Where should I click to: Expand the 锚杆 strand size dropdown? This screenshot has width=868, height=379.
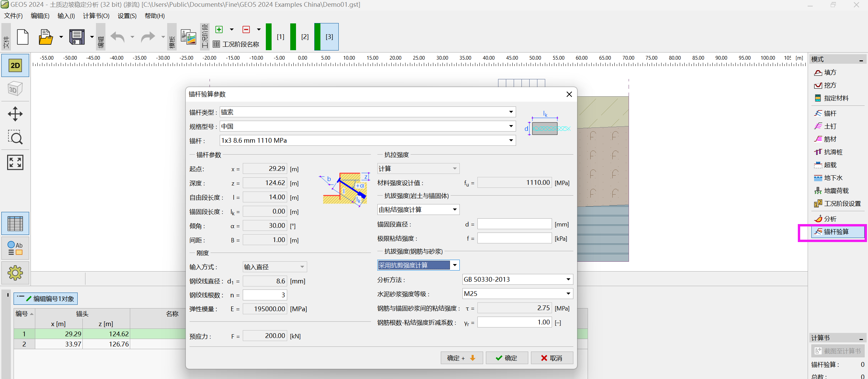coord(511,140)
